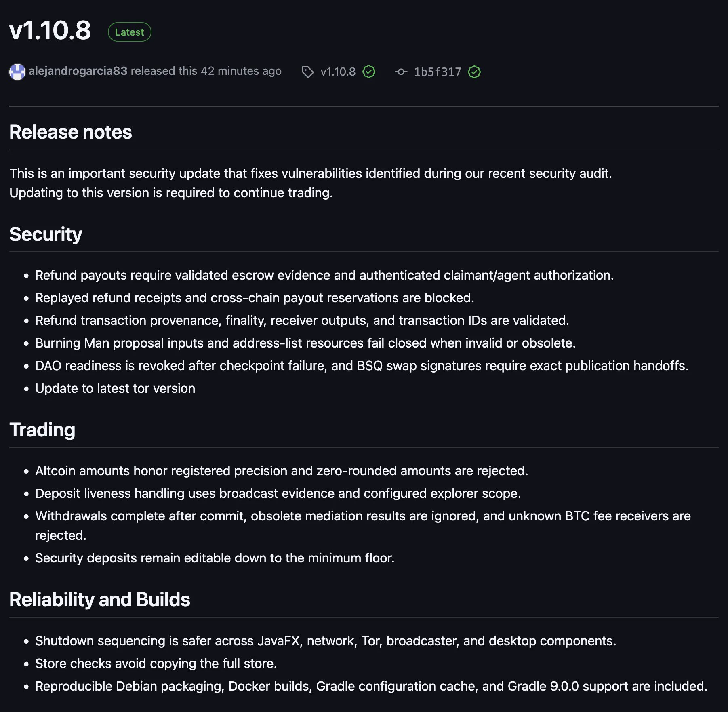Click the 'Replayed refund receipts' bullet line
The height and width of the screenshot is (712, 728).
(x=255, y=298)
